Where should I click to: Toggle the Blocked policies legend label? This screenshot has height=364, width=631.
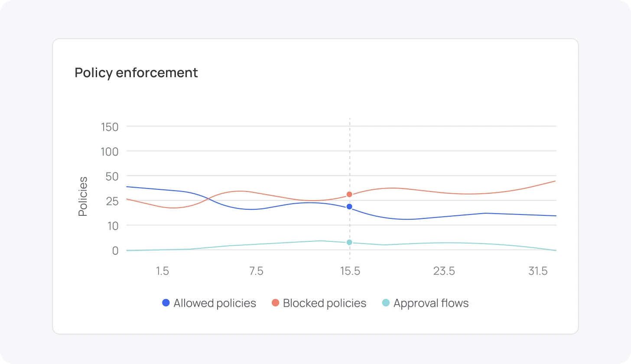[x=324, y=303]
